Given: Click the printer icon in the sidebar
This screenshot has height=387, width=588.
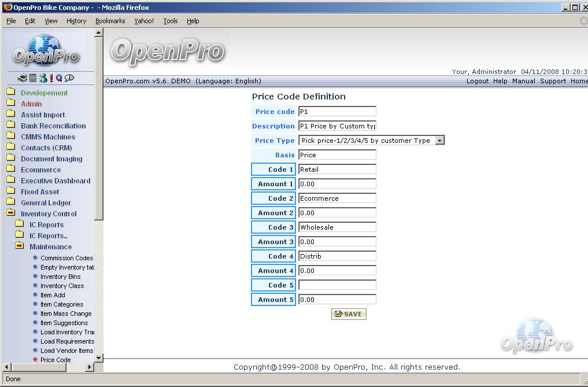Looking at the screenshot, I should click(23, 78).
